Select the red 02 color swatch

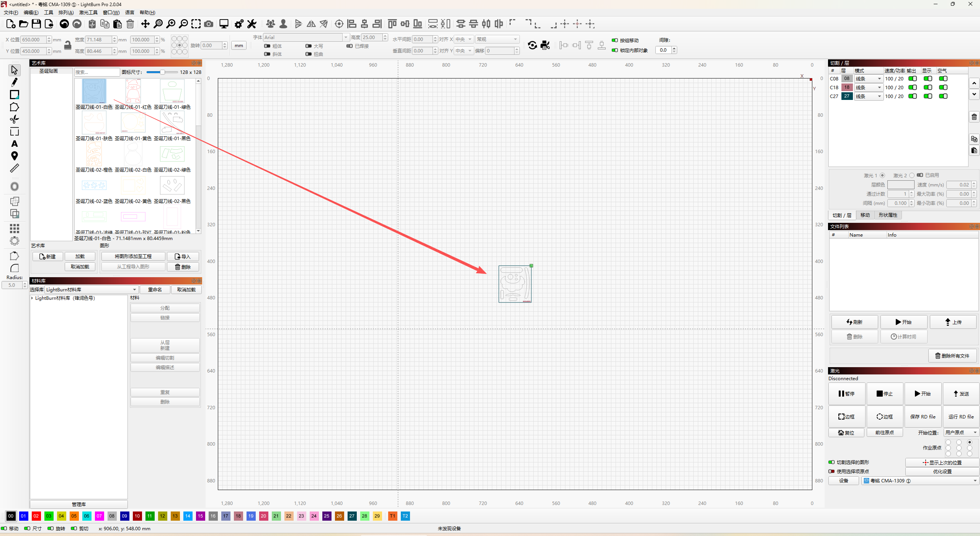coord(36,516)
